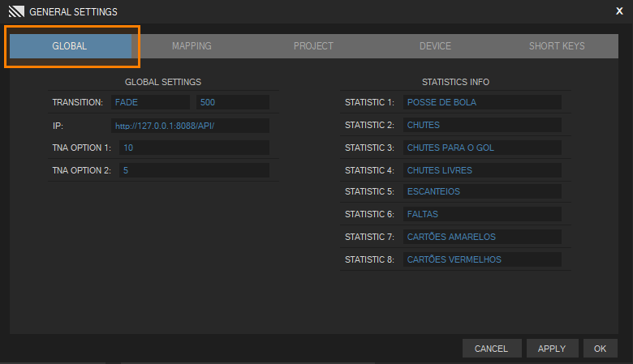Screen dimensions: 633x364
Task: Edit Statistic 1 field Posse de Bola
Action: point(482,102)
